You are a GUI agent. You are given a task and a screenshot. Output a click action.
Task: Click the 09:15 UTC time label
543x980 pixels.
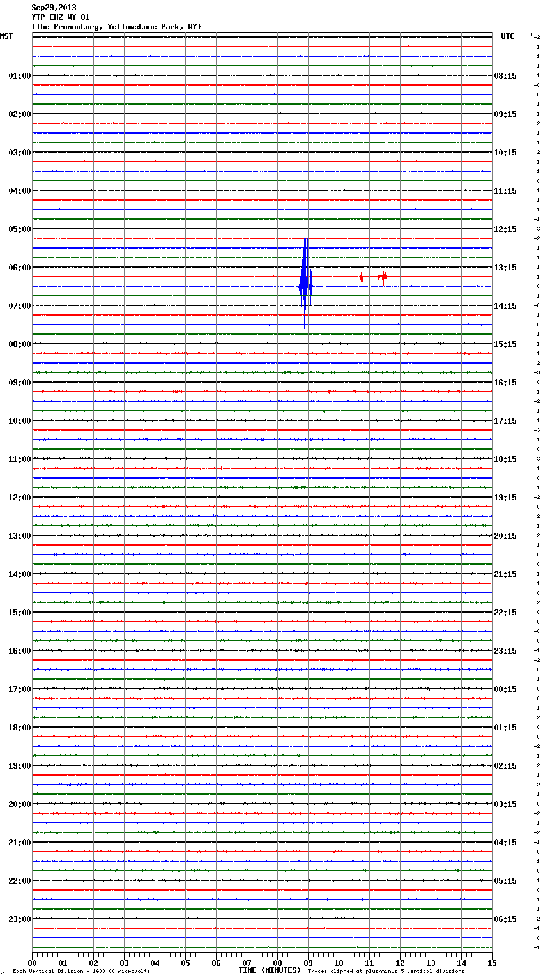[x=505, y=114]
